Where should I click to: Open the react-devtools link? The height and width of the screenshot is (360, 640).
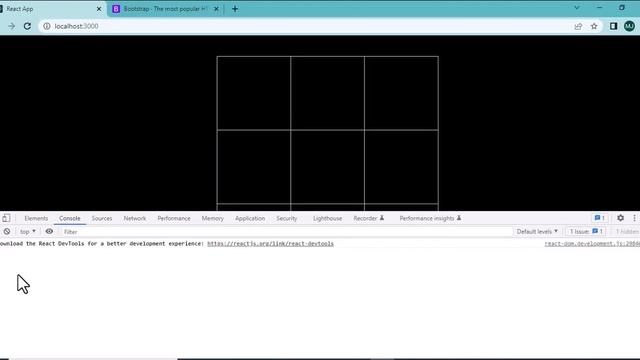pos(270,244)
